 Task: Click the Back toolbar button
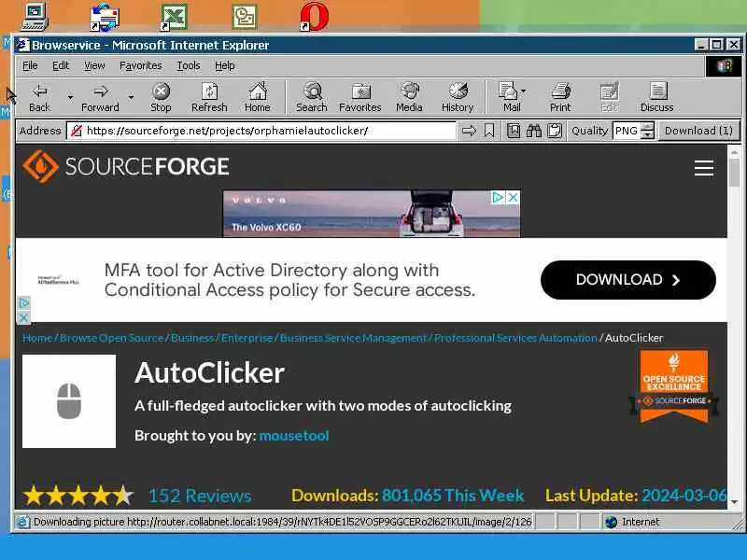[39, 98]
